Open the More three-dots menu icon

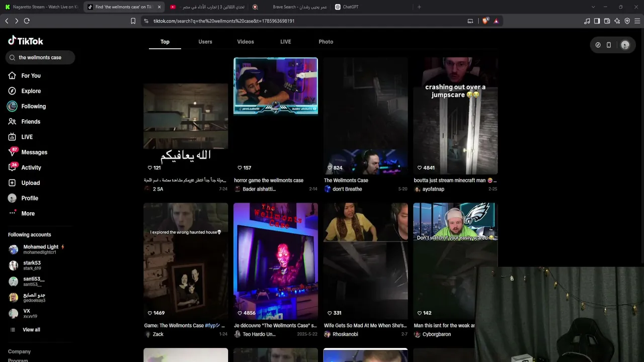click(x=12, y=213)
